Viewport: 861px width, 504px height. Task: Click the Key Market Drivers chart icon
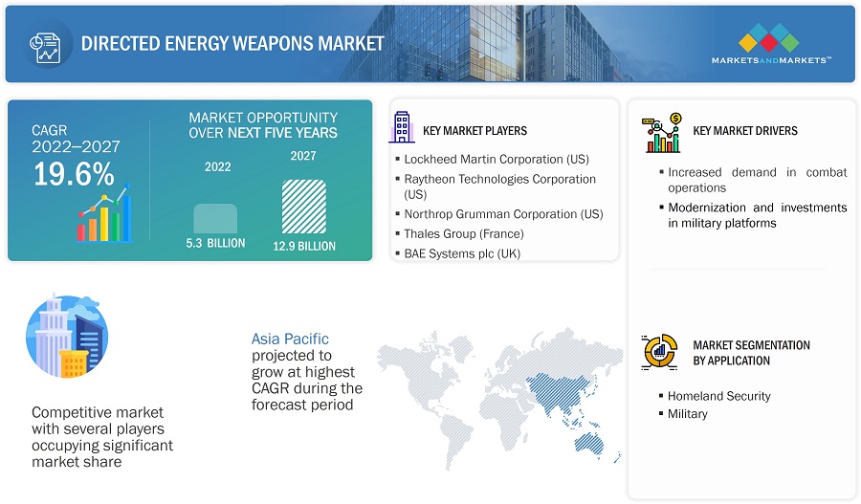pos(662,132)
